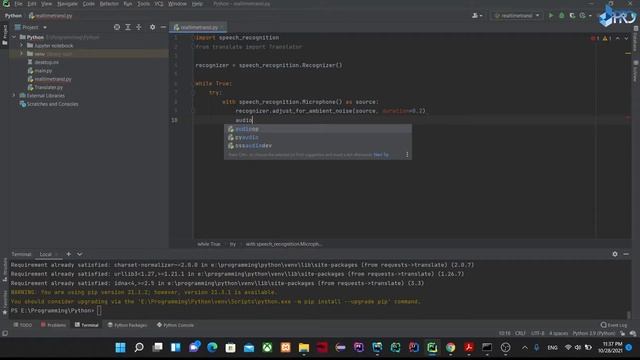Open the TODO tool tab
Screen dimensions: 640x360
22,325
